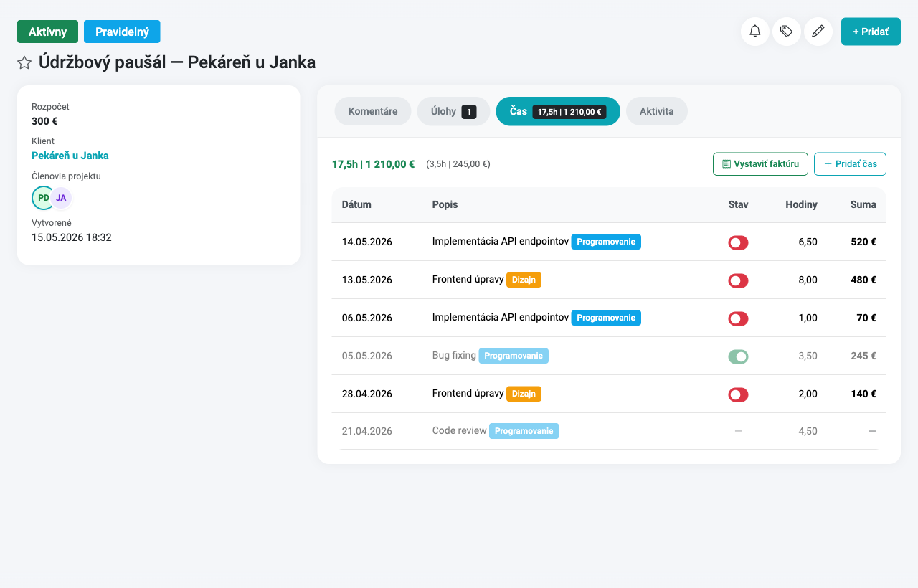The height and width of the screenshot is (588, 918).
Task: Click the Pravidelný badge
Action: [x=122, y=32]
